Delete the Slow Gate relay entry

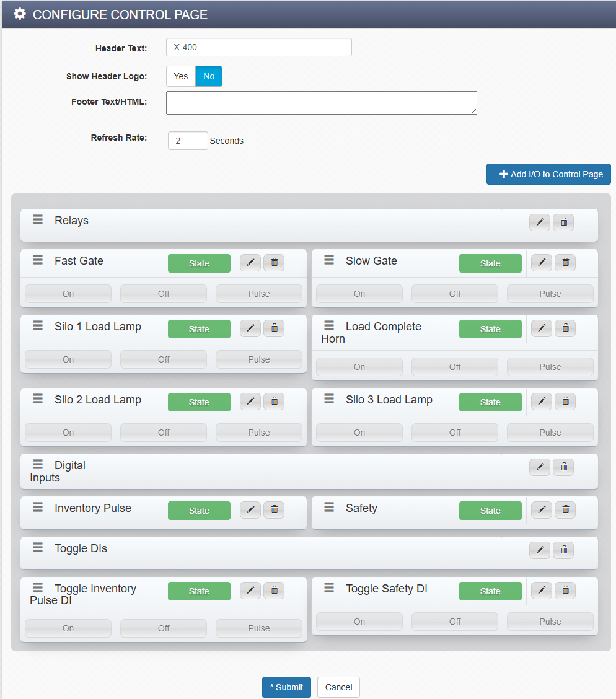pos(565,263)
